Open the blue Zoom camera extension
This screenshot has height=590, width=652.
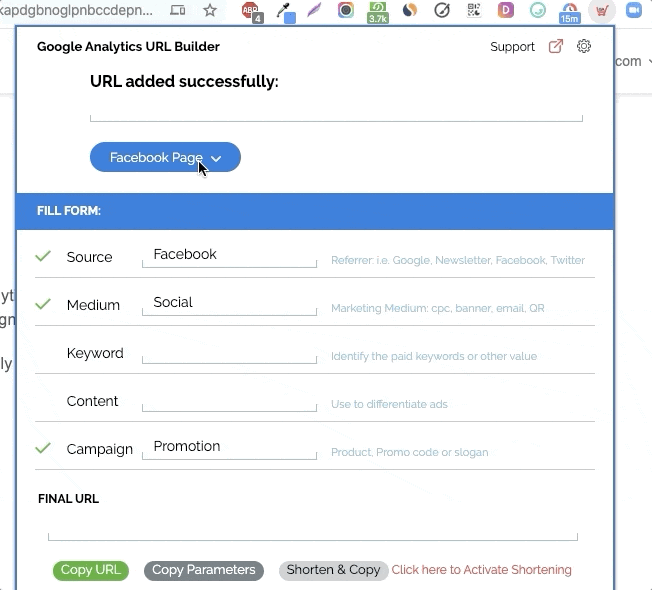pyautogui.click(x=634, y=10)
